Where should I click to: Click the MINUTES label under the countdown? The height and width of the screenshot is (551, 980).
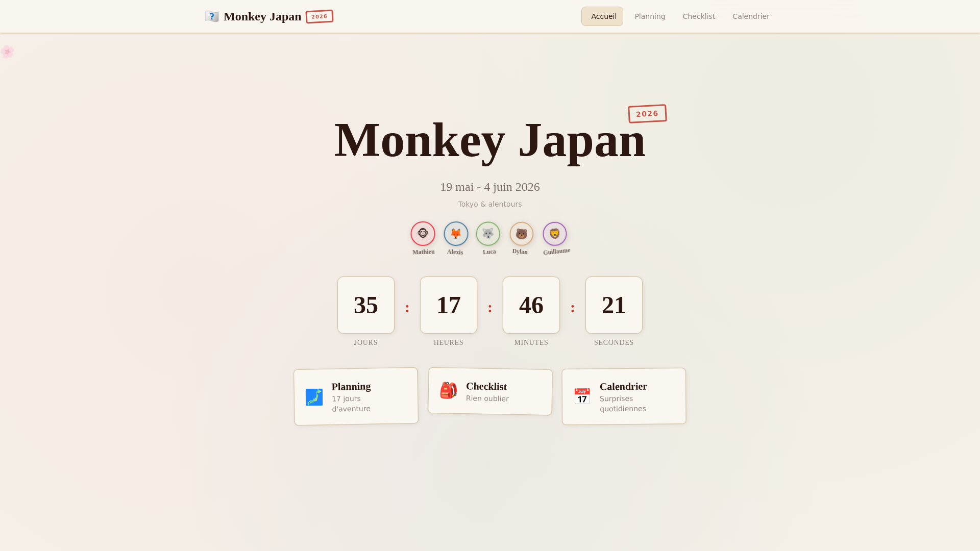click(531, 343)
